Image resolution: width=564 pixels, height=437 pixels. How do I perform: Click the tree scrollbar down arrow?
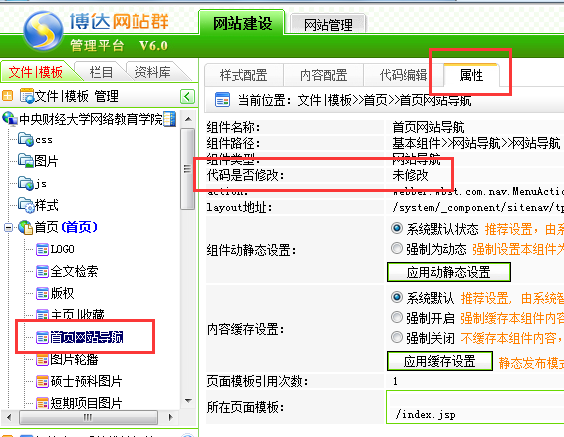188,401
